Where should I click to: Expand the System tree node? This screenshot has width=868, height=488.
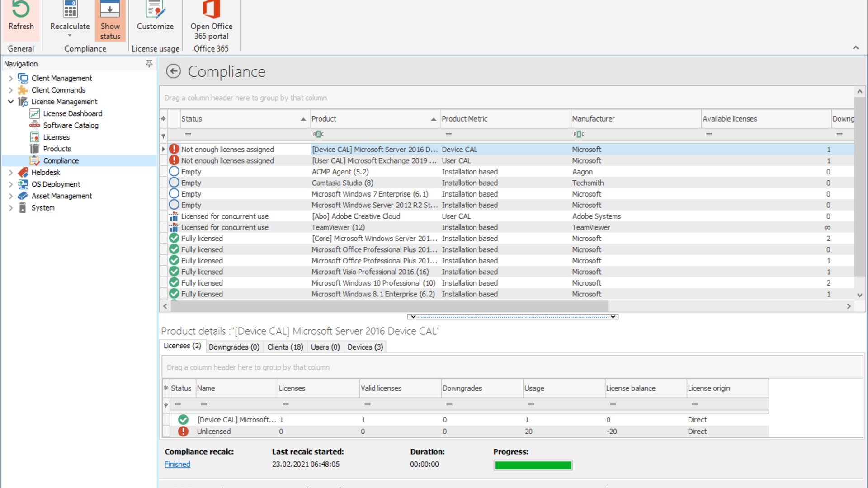coord(11,207)
